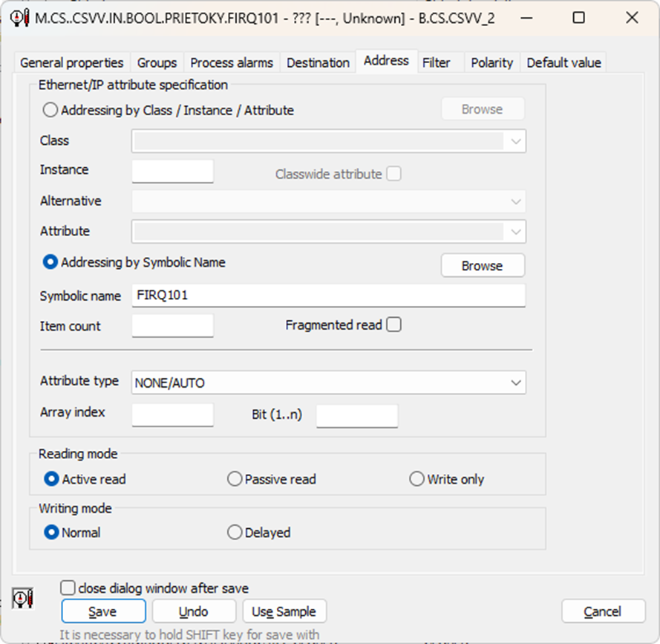Click the Array index input box
This screenshot has height=644, width=660.
(172, 414)
